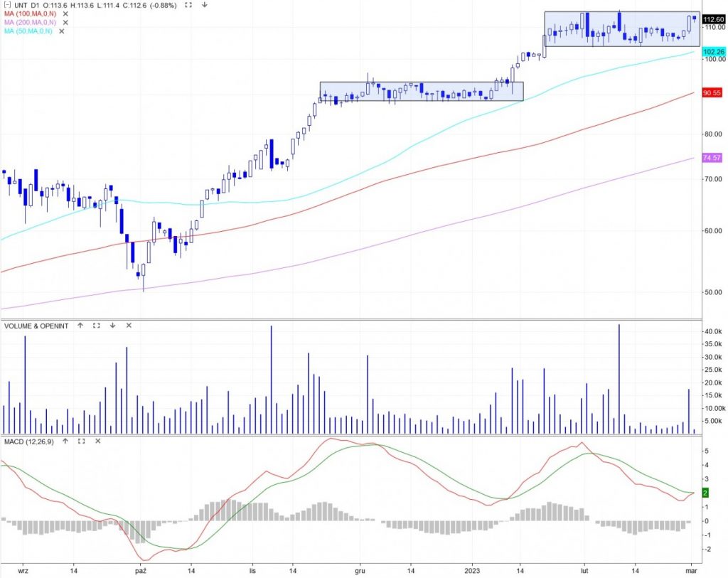
Task: Move the MACD pane up
Action: pyautogui.click(x=64, y=441)
